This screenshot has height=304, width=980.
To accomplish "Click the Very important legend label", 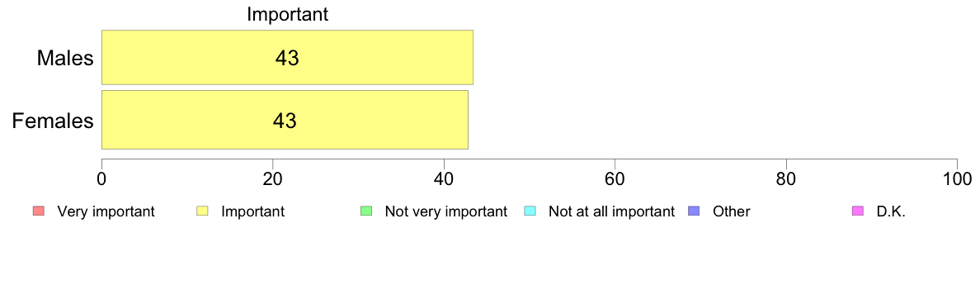I will [106, 211].
